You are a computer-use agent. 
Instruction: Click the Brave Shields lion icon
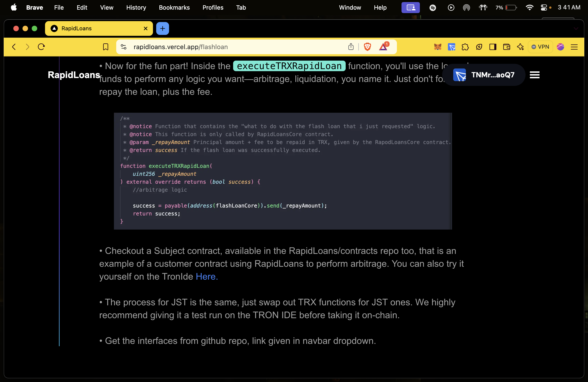click(x=367, y=47)
